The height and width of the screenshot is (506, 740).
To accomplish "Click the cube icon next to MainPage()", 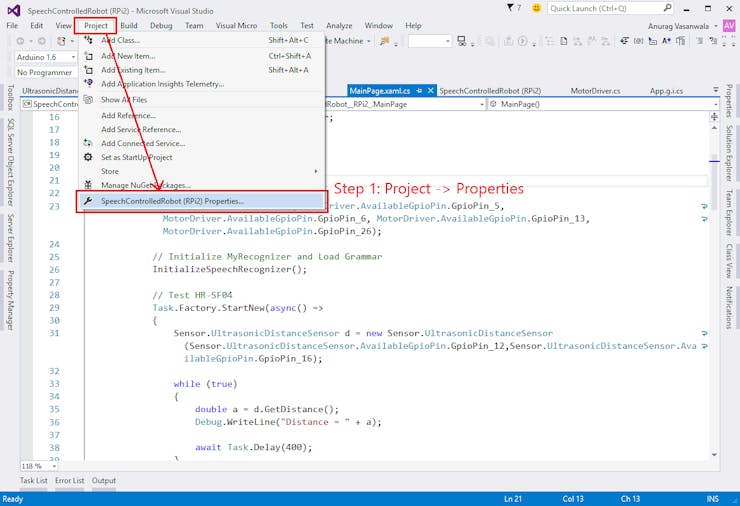I will click(493, 104).
